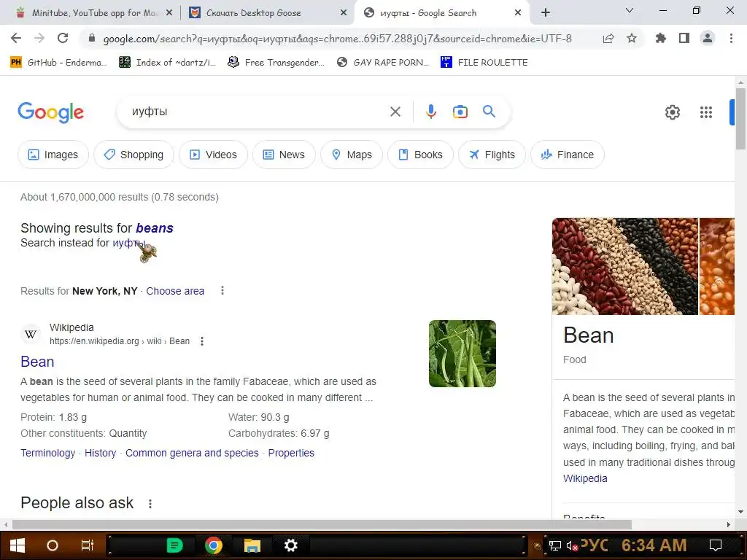This screenshot has width=747, height=560.
Task: Open the green notes app on taskbar
Action: [x=174, y=545]
